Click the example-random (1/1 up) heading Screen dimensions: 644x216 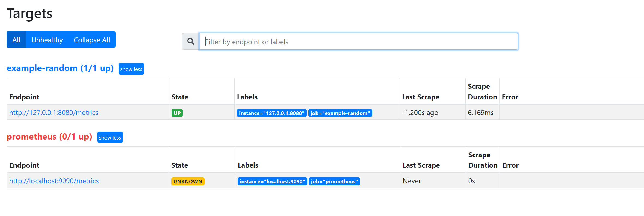(60, 68)
